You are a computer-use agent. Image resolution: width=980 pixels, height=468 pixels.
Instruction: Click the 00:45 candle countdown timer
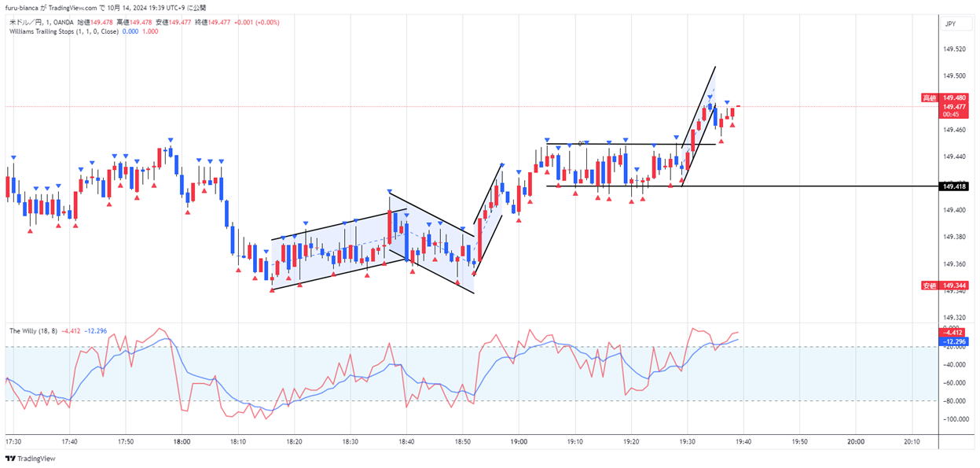(954, 115)
